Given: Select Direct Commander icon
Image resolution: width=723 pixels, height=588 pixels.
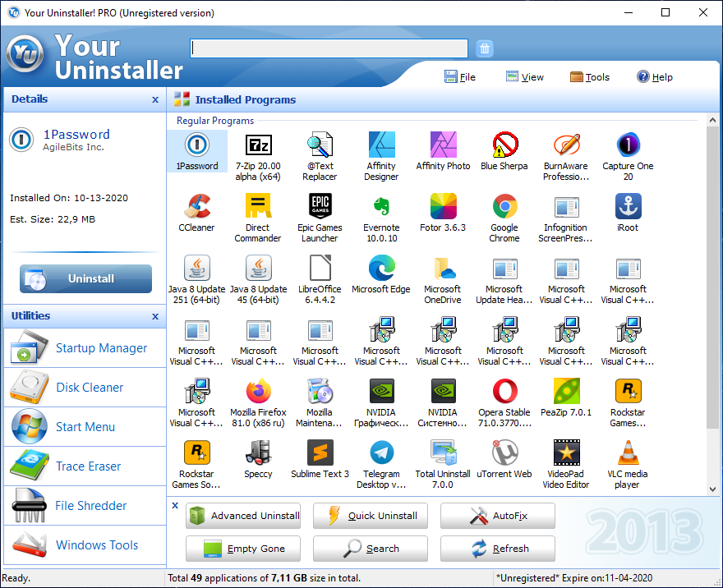Looking at the screenshot, I should [258, 206].
